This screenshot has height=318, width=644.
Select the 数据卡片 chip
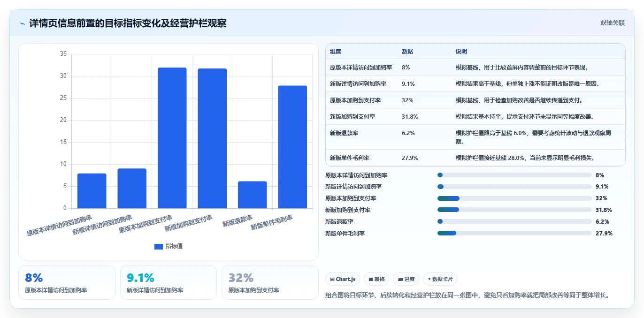440,279
